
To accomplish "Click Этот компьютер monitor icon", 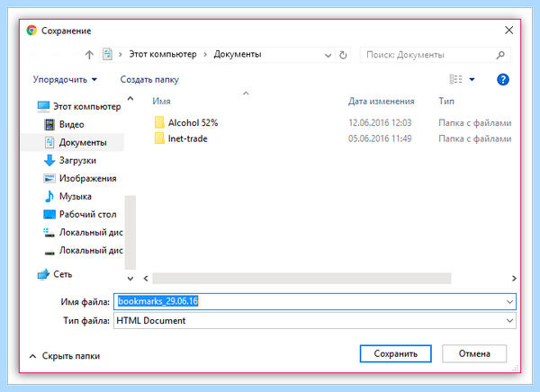I will (43, 106).
